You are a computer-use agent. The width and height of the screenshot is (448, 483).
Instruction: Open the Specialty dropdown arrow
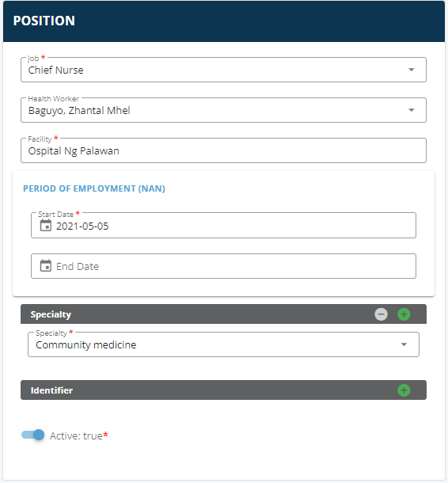404,344
